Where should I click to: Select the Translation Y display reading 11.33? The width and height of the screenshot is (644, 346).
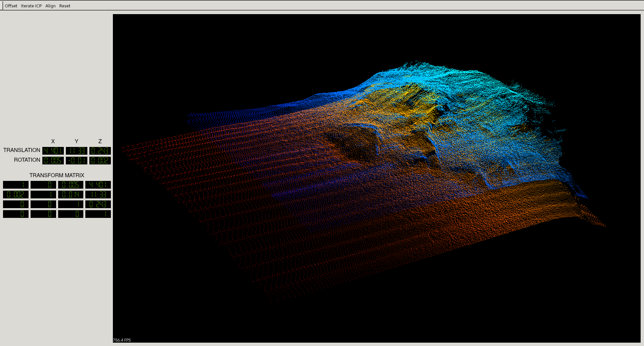coord(77,151)
